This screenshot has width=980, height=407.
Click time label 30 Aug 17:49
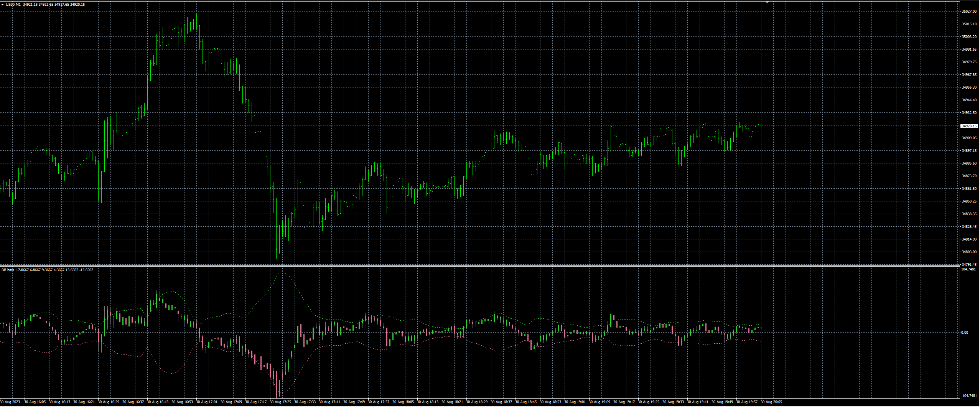(354, 402)
